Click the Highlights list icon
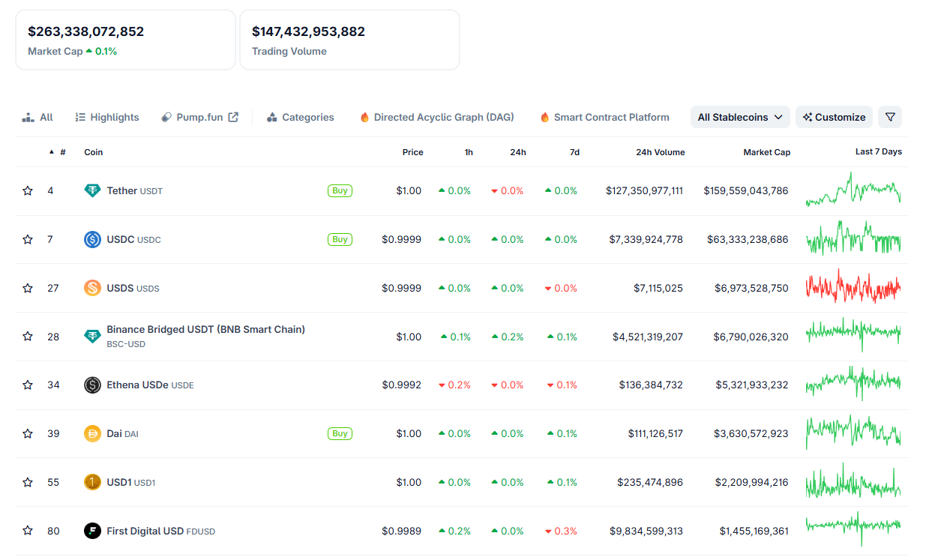 tap(80, 118)
